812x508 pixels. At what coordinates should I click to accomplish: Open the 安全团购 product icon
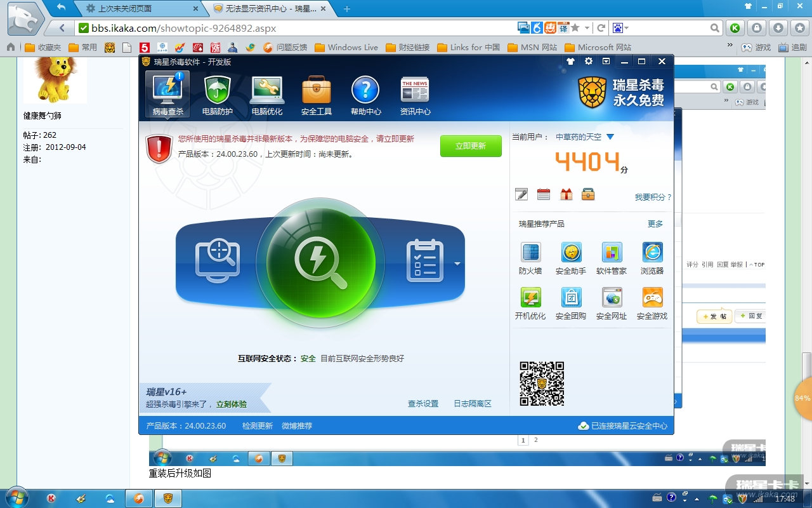pyautogui.click(x=571, y=304)
